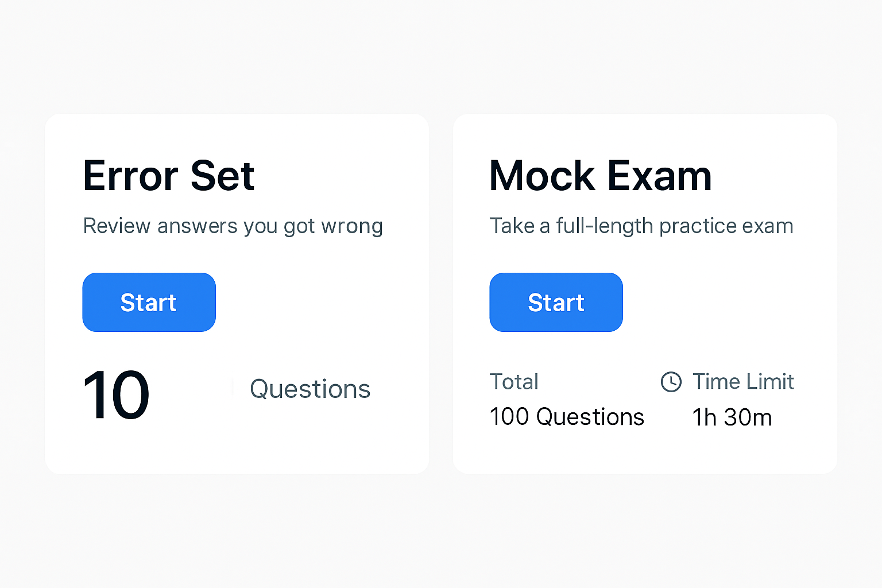Click the word "Exam" in Mock Exam heading
The image size is (882, 588).
pyautogui.click(x=659, y=176)
